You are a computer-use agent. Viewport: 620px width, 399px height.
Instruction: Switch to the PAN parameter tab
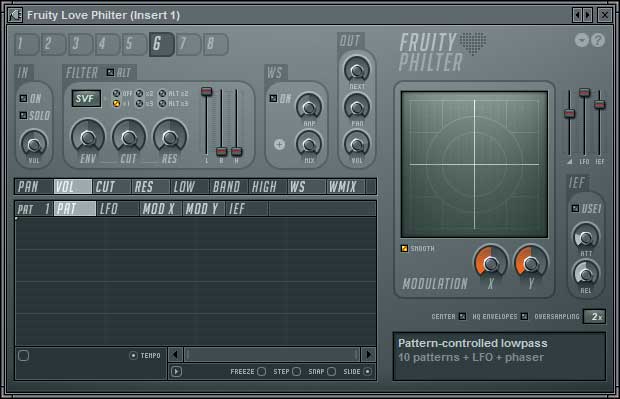[x=34, y=187]
